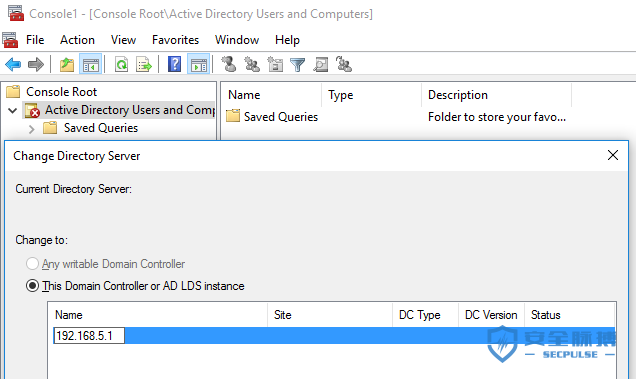Select Saved Queries in the tree
This screenshot has width=636, height=379.
click(x=101, y=128)
